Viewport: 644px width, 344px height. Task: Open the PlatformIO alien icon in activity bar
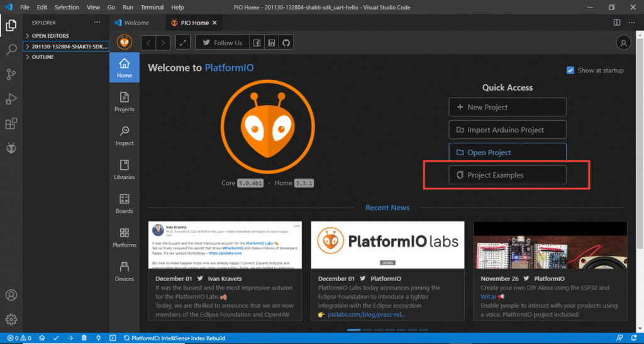[11, 148]
